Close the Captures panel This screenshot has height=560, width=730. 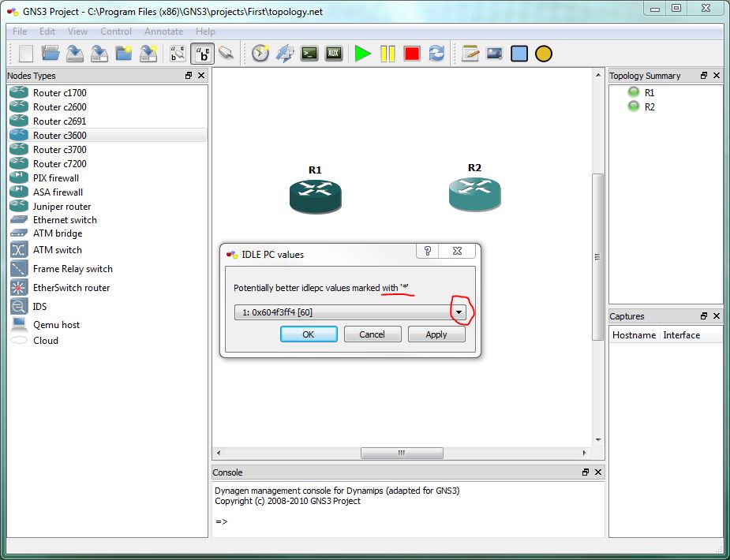coord(717,315)
